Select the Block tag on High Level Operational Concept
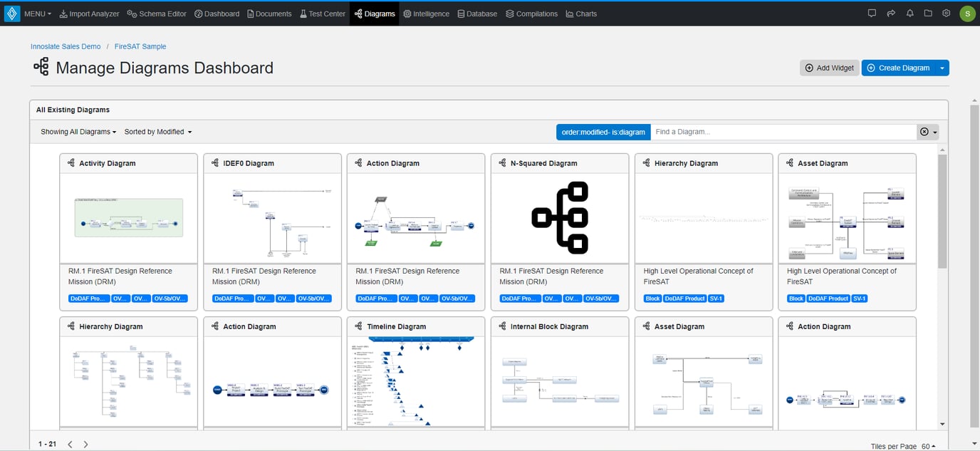 pyautogui.click(x=652, y=298)
